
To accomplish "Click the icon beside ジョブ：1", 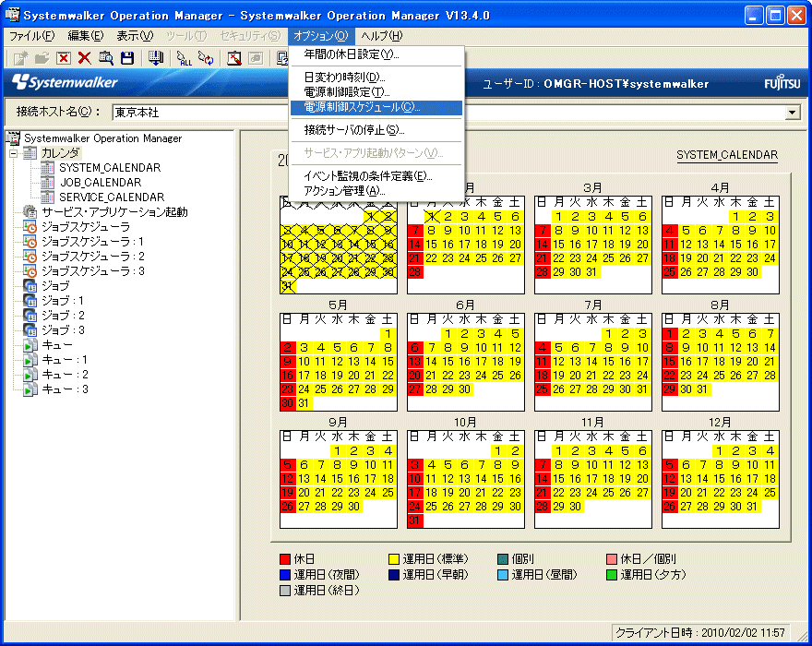I will (30, 301).
